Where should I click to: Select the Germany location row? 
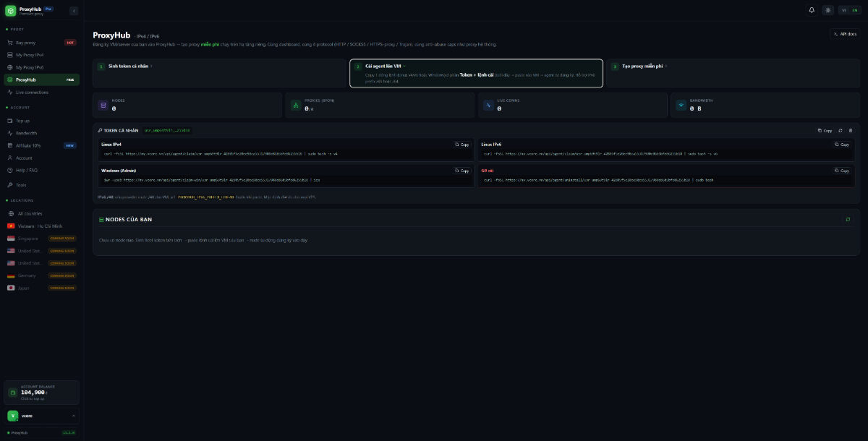(41, 275)
